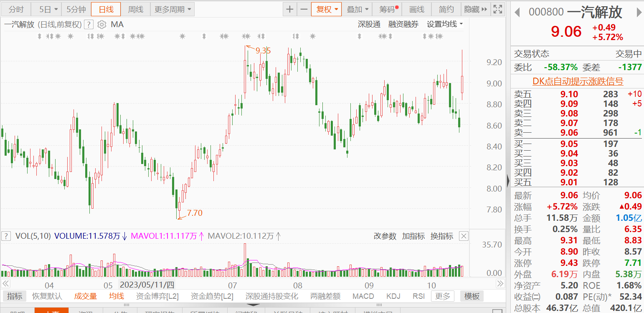Select 资金博弈[L2] indicator
This screenshot has width=644, height=313.
pos(157,296)
